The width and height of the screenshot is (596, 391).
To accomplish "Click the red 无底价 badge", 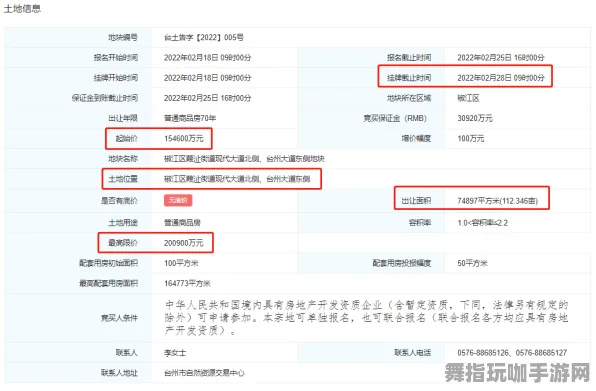I will (178, 200).
